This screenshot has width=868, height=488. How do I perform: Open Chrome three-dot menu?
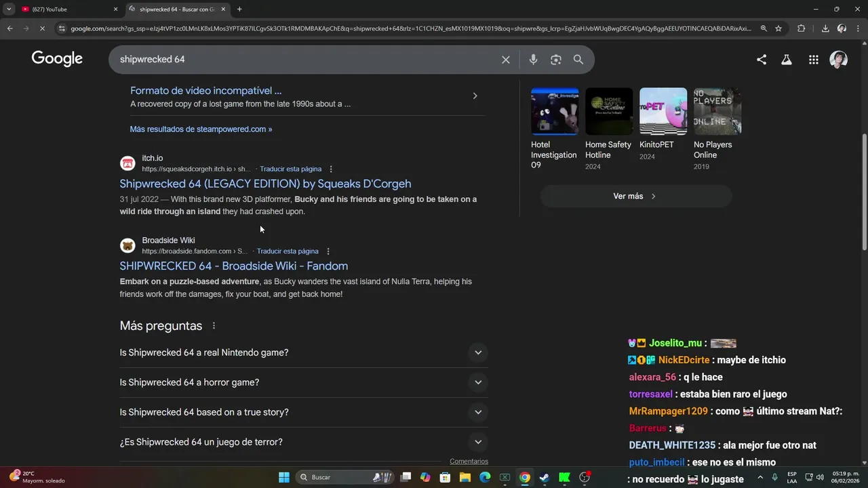pyautogui.click(x=859, y=28)
